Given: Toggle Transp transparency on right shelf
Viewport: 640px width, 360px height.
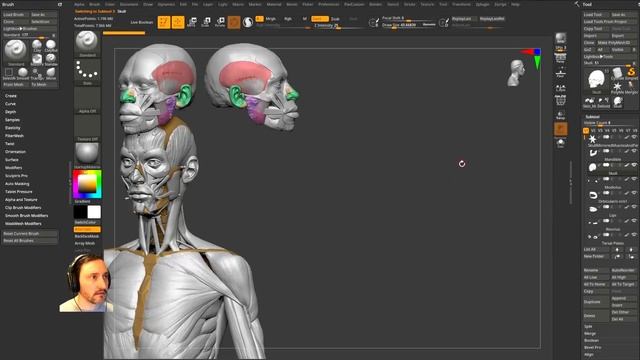Looking at the screenshot, I should coord(560,115).
